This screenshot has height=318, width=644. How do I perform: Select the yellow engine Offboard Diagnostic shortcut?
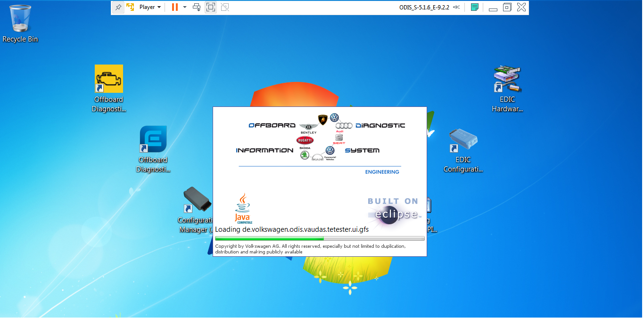click(x=109, y=89)
